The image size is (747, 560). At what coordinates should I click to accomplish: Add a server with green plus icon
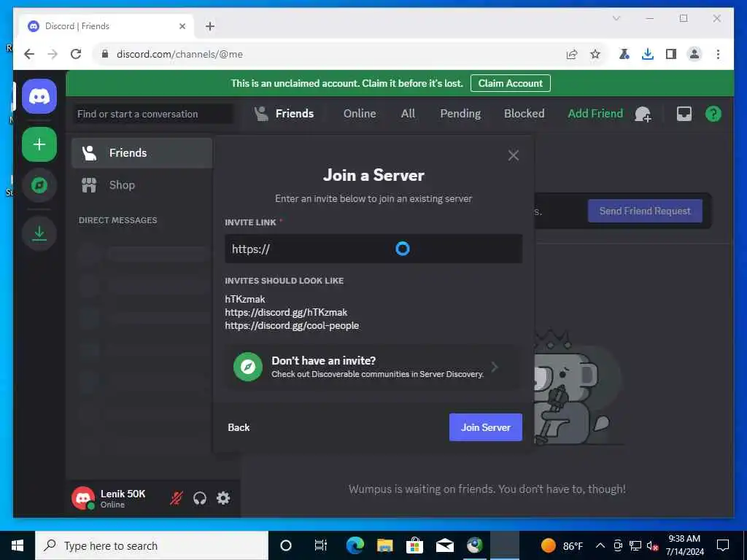[x=39, y=144]
